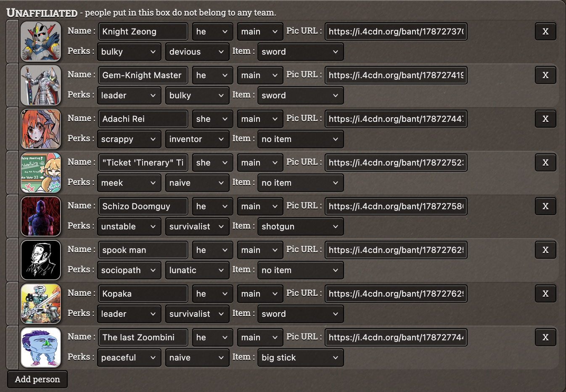Open Kopaka's main role dropdown
This screenshot has width=566, height=392.
260,294
